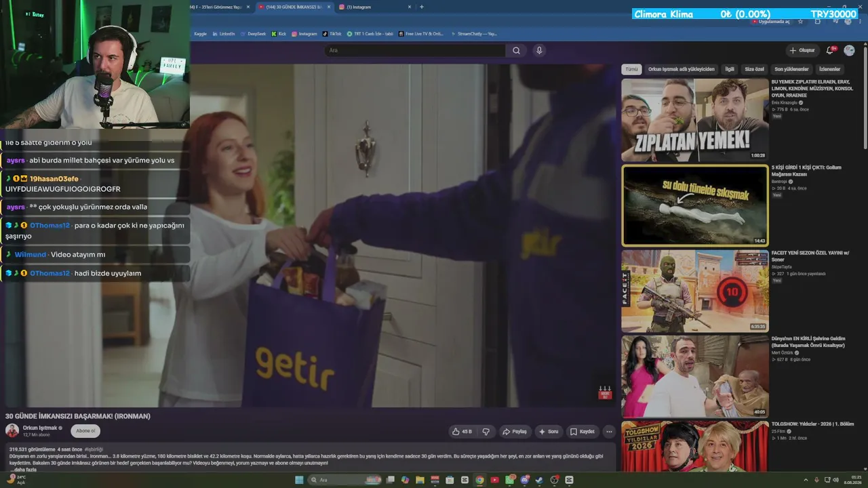Launch Copilot from the taskbar
This screenshot has height=488, width=868.
click(405, 480)
